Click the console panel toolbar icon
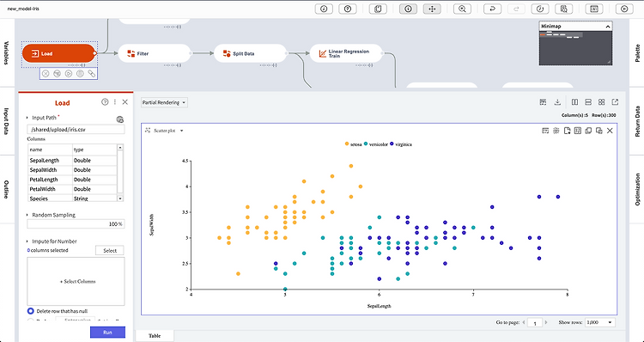 pos(594,9)
